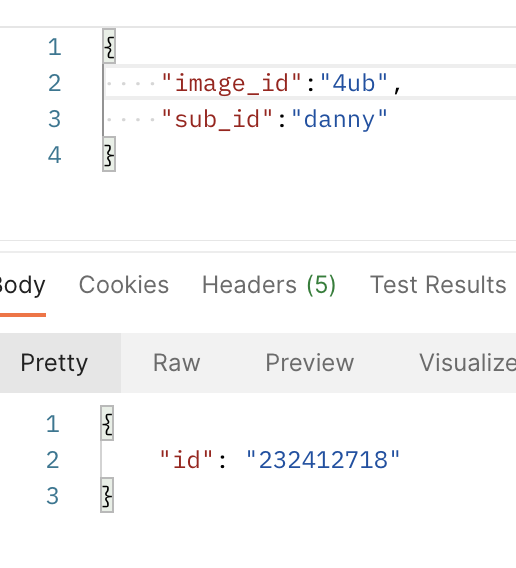The height and width of the screenshot is (568, 516).
Task: Place cursor in the "danny" value
Action: 339,119
